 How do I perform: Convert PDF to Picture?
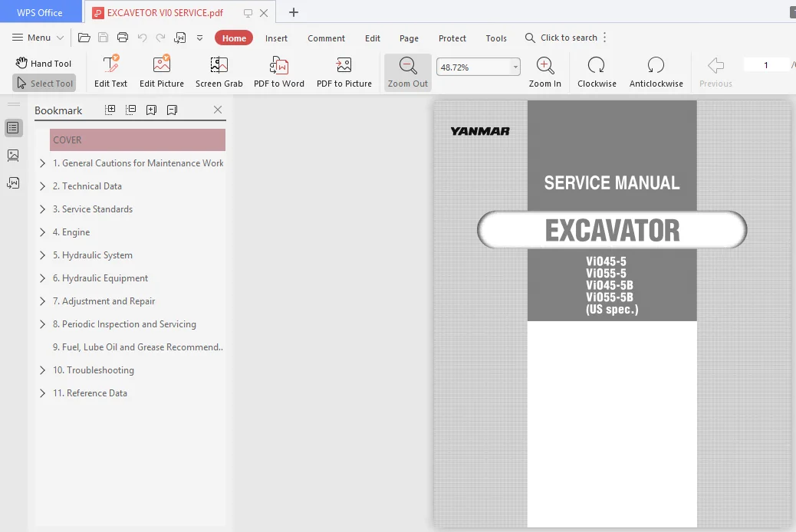344,71
